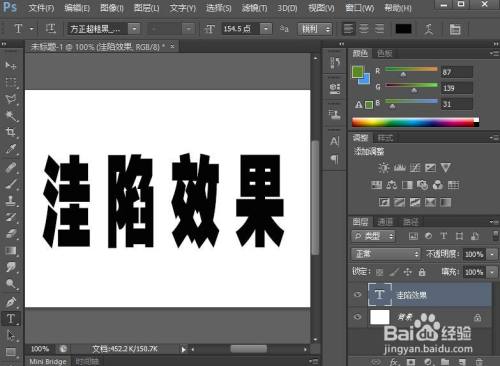Open the Mini Bridge panel tab

(x=48, y=361)
